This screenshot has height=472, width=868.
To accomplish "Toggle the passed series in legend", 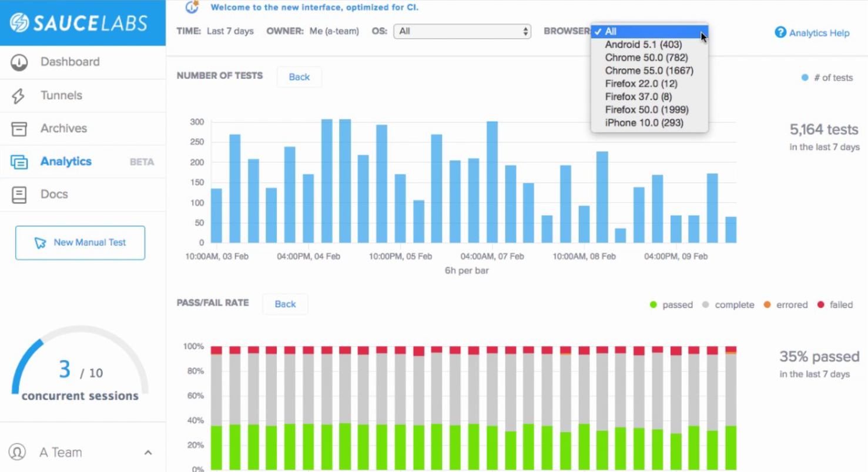I will pyautogui.click(x=671, y=305).
